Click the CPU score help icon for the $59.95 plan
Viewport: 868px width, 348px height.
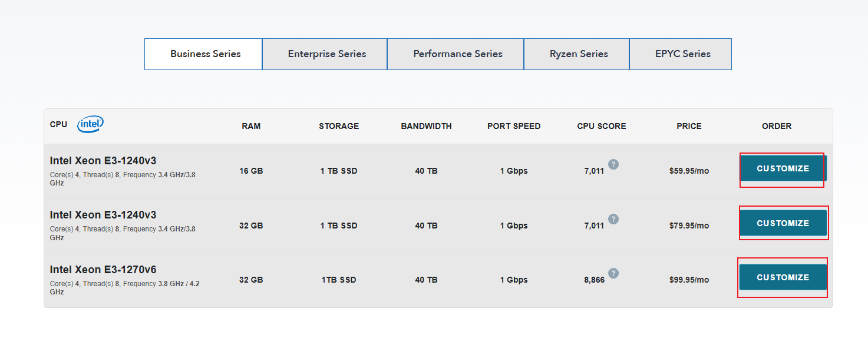[613, 164]
